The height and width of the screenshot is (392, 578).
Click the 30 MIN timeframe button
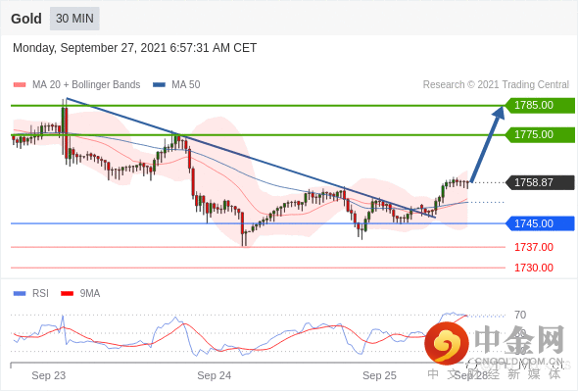point(74,18)
